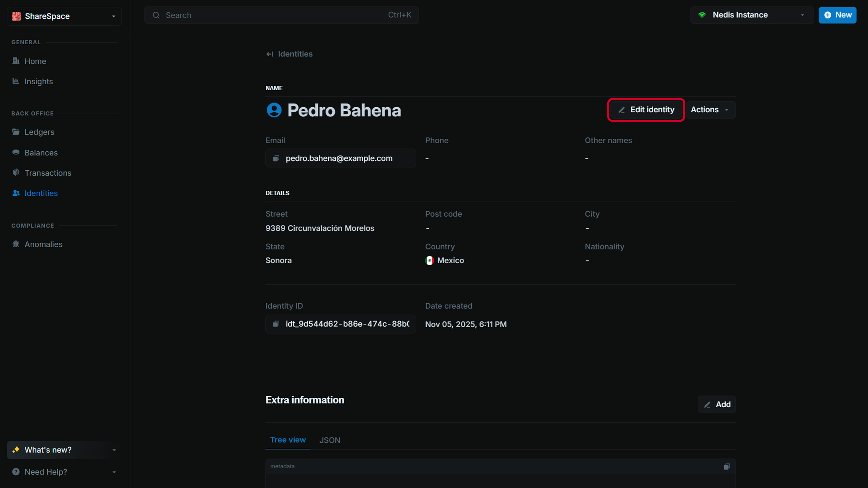
Task: Switch to the JSON tab
Action: [330, 440]
